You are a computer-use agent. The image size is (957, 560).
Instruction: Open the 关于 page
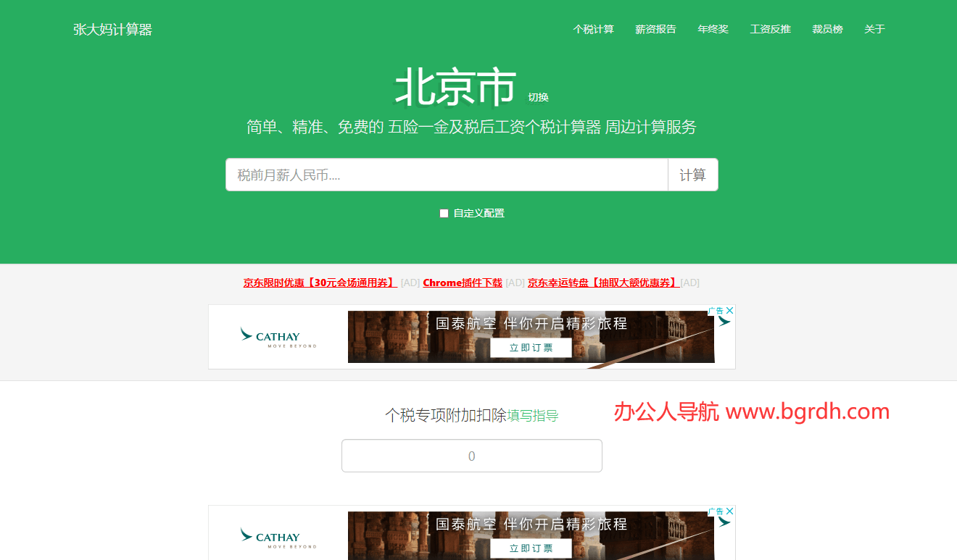pos(874,29)
